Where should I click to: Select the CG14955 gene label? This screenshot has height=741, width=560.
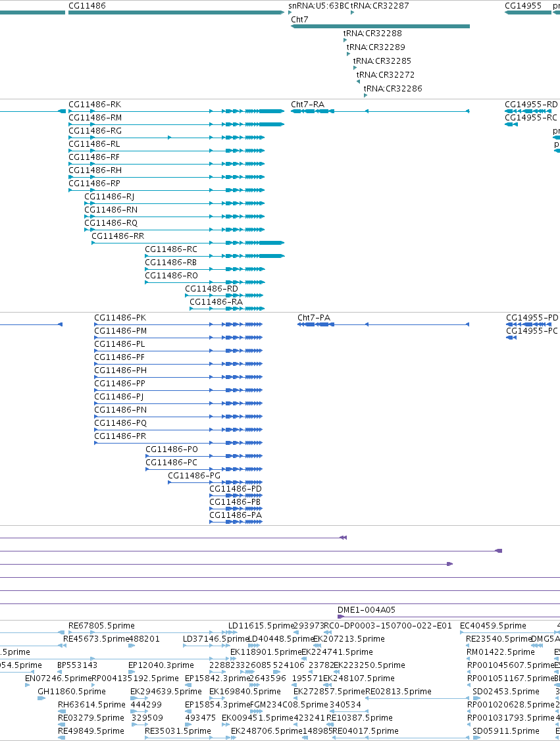click(523, 6)
